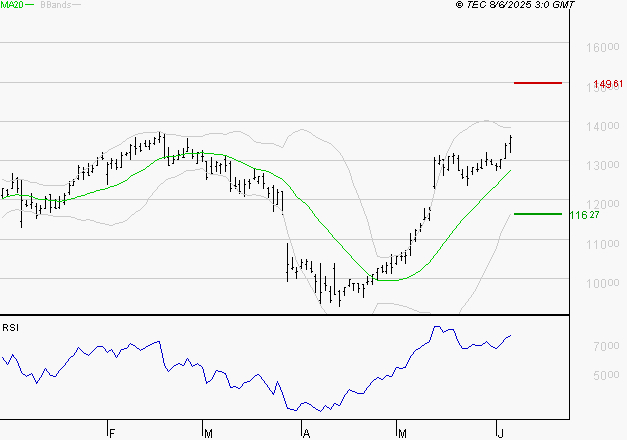Click the TEC copyright timestamp text

[x=515, y=5]
